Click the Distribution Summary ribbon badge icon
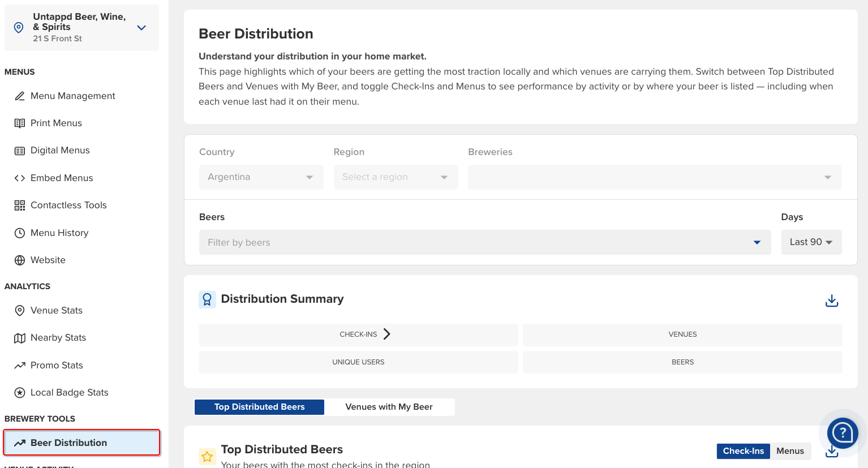 (x=207, y=299)
